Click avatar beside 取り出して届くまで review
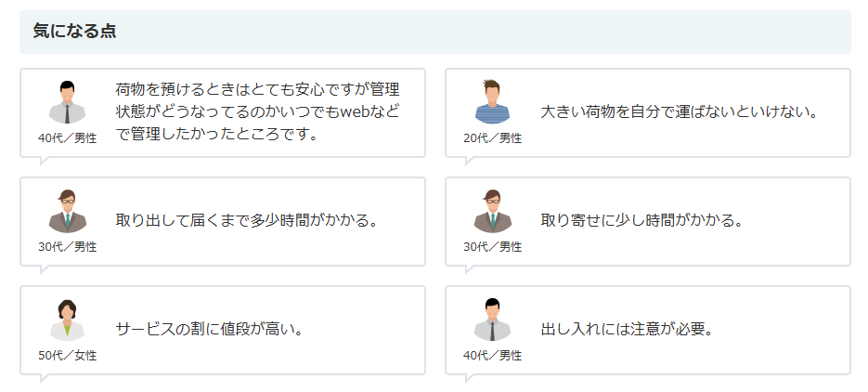 pos(67,211)
